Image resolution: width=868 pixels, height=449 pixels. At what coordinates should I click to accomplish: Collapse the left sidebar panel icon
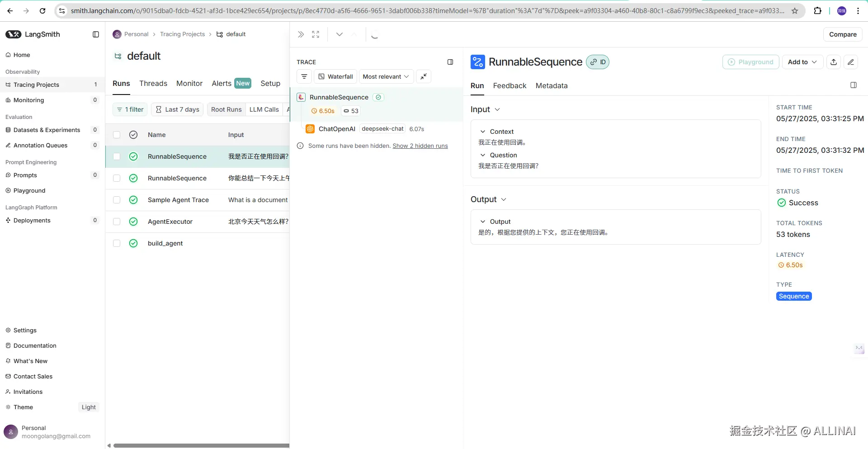pyautogui.click(x=96, y=34)
